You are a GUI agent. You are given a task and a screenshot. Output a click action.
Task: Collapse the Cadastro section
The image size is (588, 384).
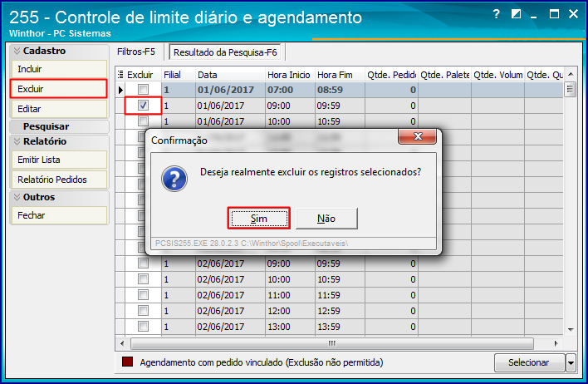click(x=17, y=51)
